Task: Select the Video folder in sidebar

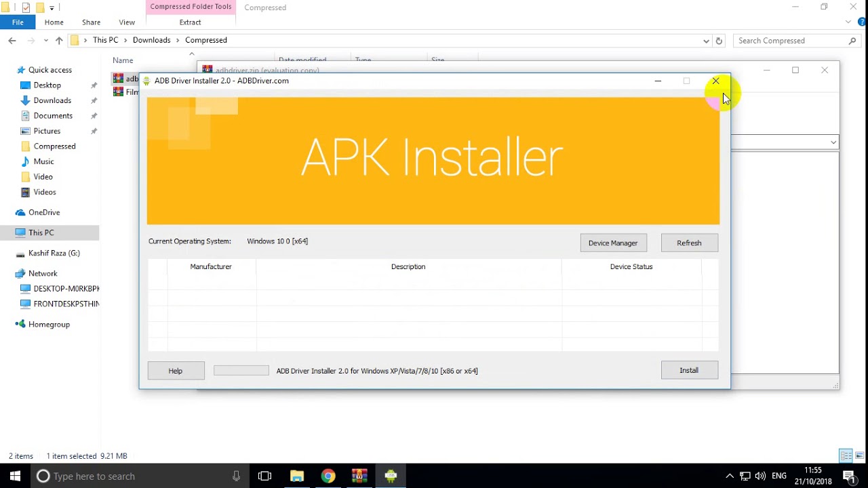Action: click(x=43, y=176)
